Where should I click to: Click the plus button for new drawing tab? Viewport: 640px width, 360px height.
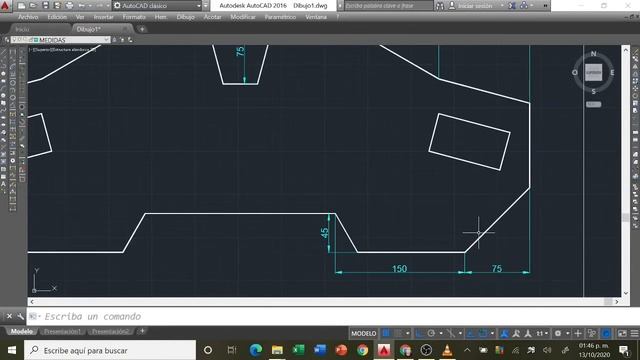pos(142,29)
